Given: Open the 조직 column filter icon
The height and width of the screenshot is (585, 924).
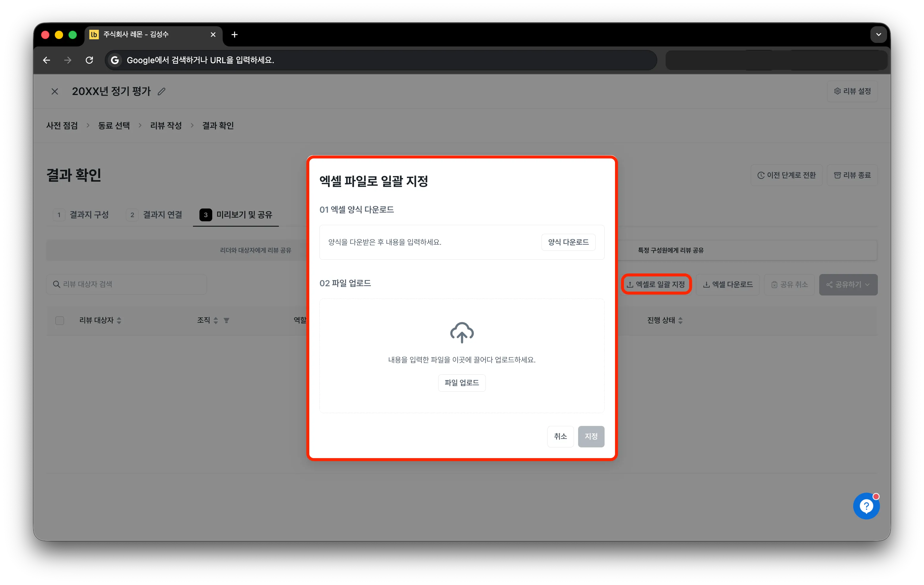Looking at the screenshot, I should [227, 320].
